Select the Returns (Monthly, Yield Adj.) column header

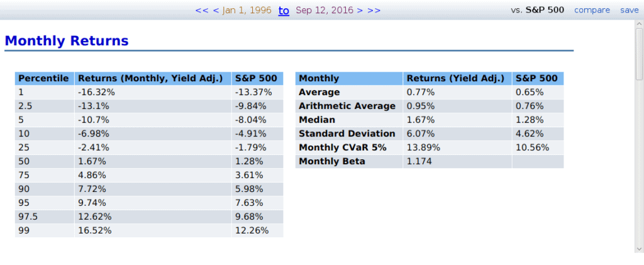150,79
